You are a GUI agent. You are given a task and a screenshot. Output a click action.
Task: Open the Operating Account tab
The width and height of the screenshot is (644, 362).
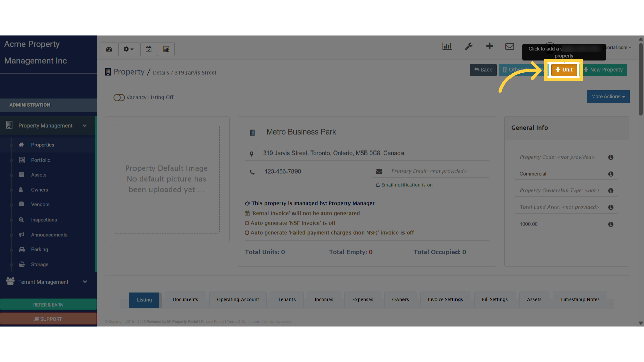pyautogui.click(x=238, y=300)
